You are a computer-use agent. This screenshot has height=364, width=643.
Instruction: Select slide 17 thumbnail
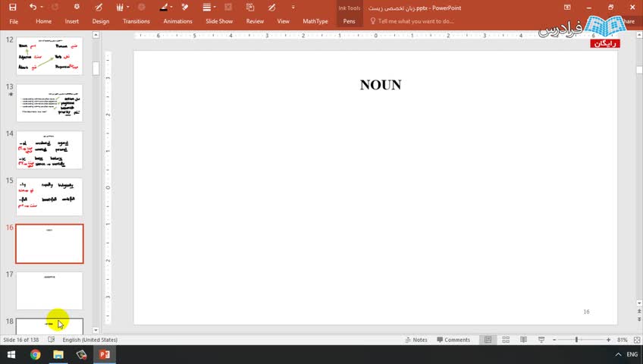pyautogui.click(x=49, y=290)
